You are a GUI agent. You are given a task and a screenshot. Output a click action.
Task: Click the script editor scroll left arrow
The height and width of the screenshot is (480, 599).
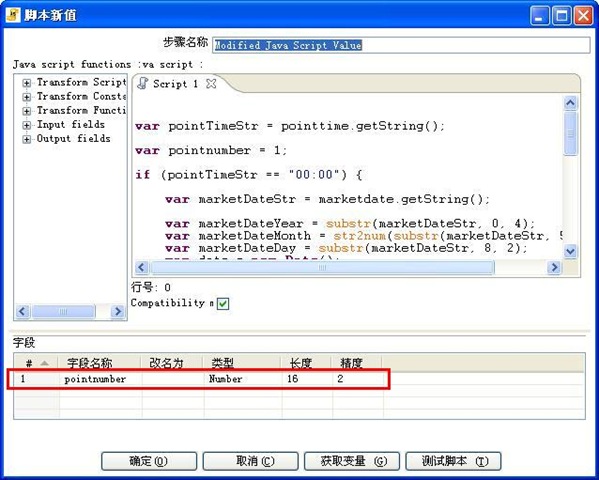[x=141, y=267]
